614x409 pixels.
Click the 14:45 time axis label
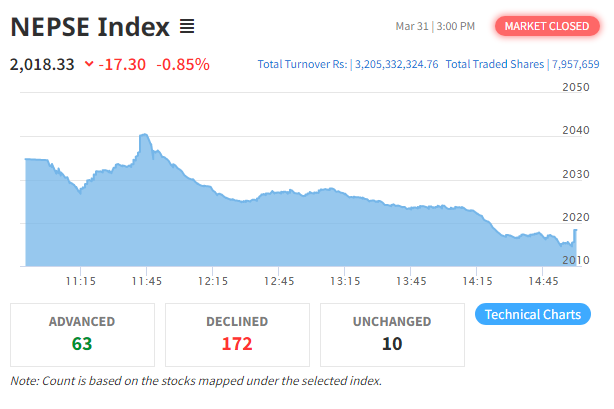coord(543,281)
